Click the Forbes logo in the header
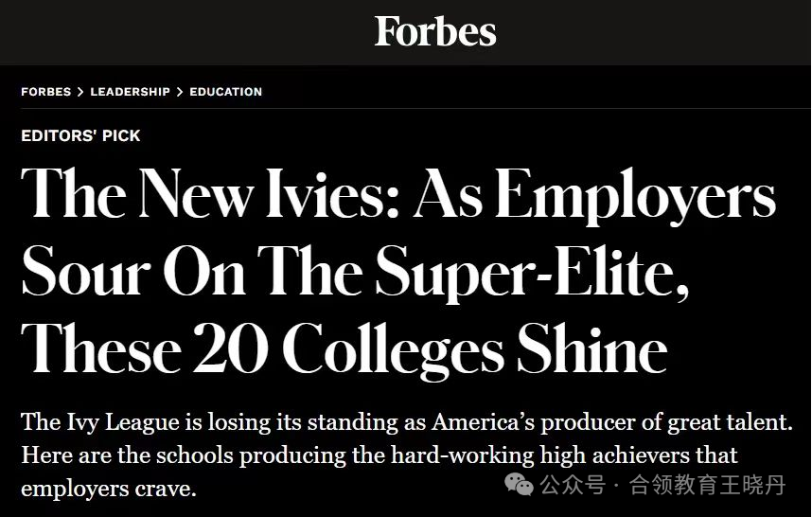 coord(435,31)
